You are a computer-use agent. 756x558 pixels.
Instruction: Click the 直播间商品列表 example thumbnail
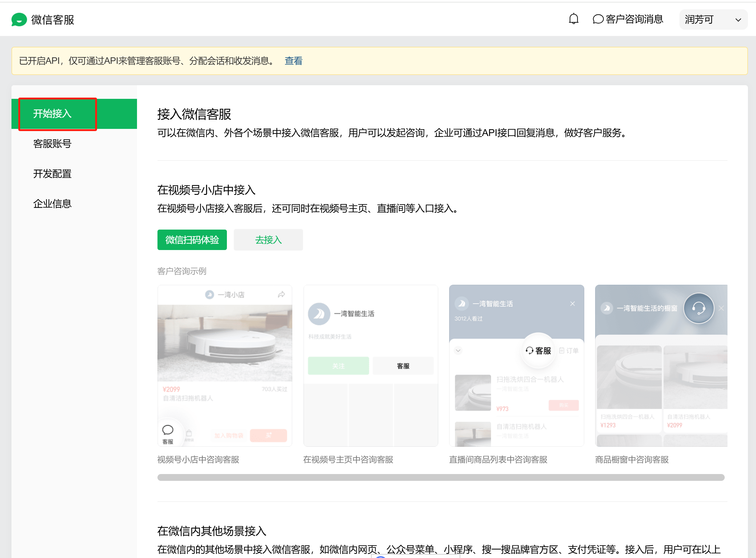(x=516, y=366)
